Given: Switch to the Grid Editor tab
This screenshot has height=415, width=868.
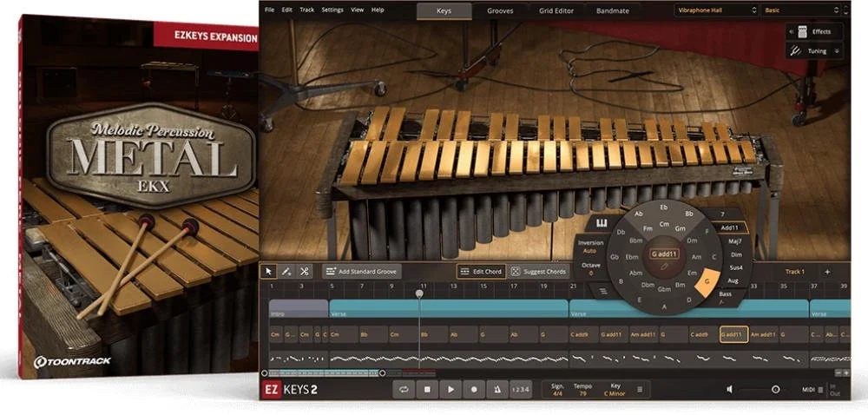Looking at the screenshot, I should coord(556,10).
